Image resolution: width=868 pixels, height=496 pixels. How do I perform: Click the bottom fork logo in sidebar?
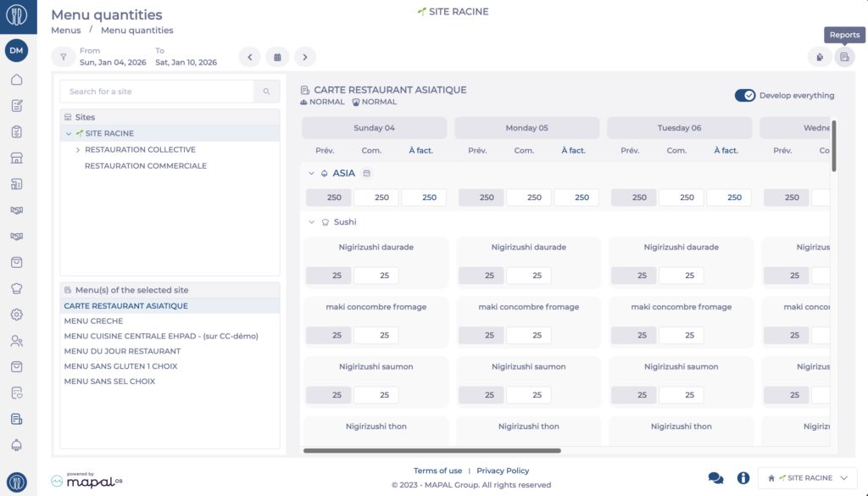tap(17, 482)
